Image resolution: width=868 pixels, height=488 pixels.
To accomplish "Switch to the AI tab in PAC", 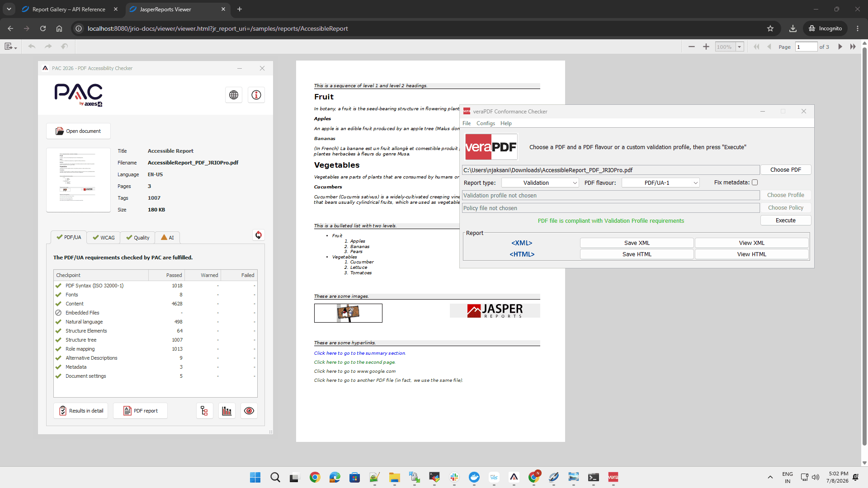I will pos(167,238).
